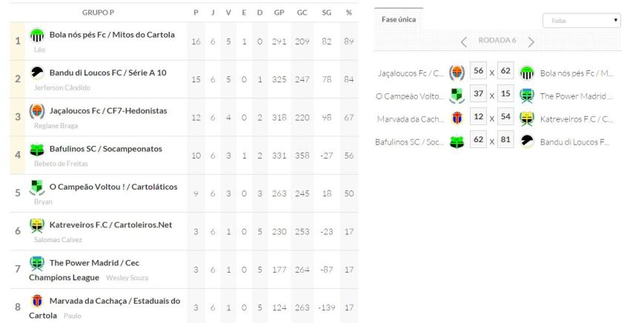The width and height of the screenshot is (644, 323).
Task: Click The Power Madrid crest in standings
Action: (x=37, y=263)
